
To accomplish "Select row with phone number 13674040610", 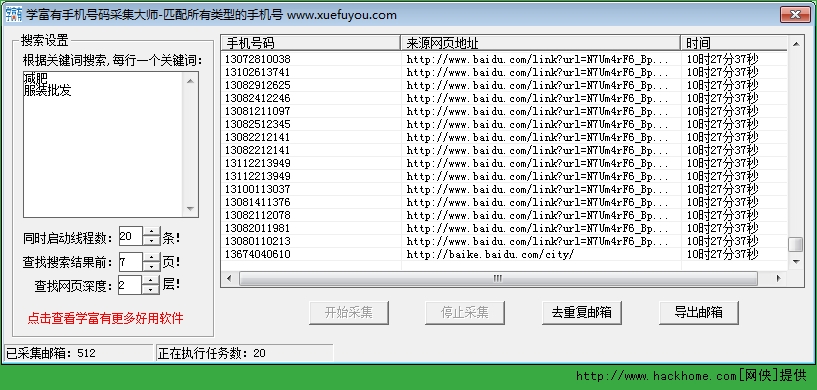I will tap(504, 254).
